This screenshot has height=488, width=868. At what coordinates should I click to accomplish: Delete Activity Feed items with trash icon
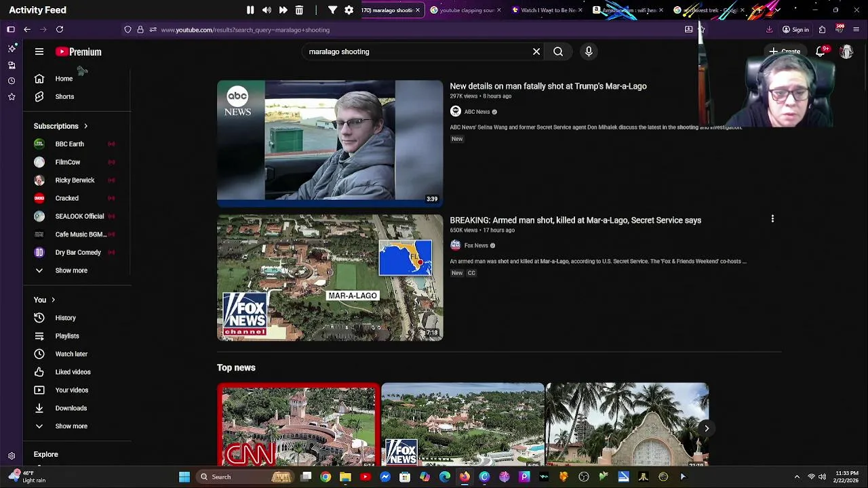299,10
